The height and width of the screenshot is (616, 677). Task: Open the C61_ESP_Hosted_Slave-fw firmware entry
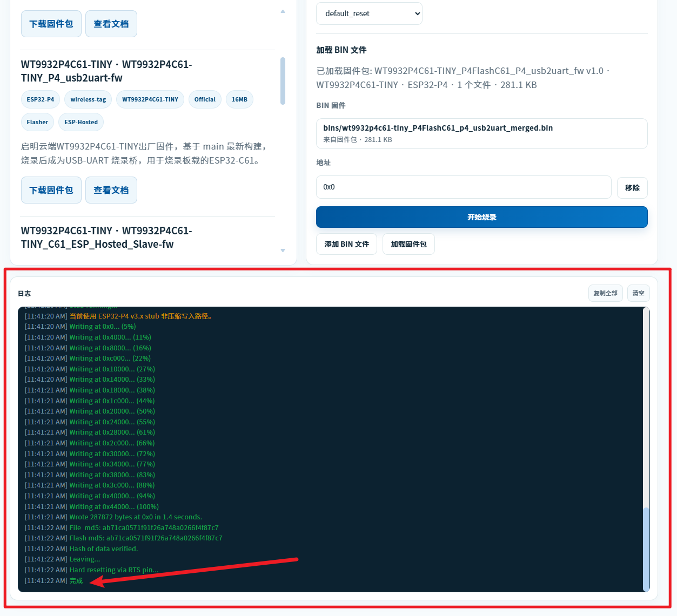point(106,238)
